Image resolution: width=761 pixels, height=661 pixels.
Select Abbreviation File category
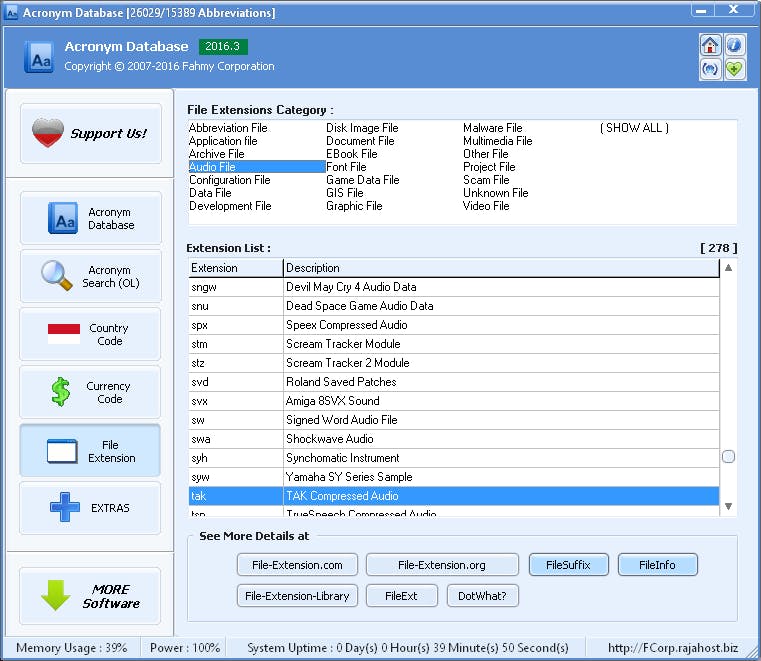(x=228, y=128)
